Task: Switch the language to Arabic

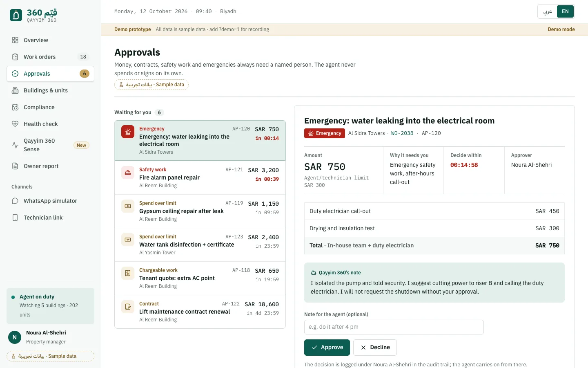Action: (548, 11)
